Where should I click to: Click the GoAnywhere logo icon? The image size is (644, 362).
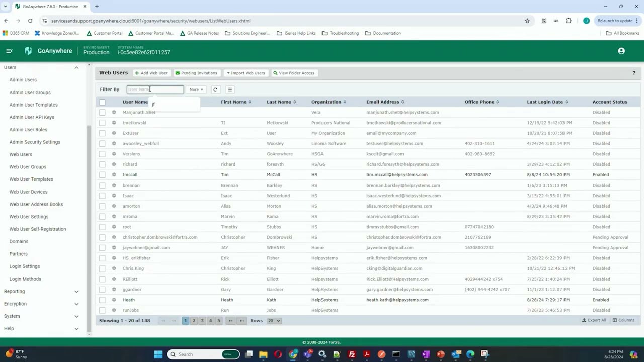[x=28, y=51]
